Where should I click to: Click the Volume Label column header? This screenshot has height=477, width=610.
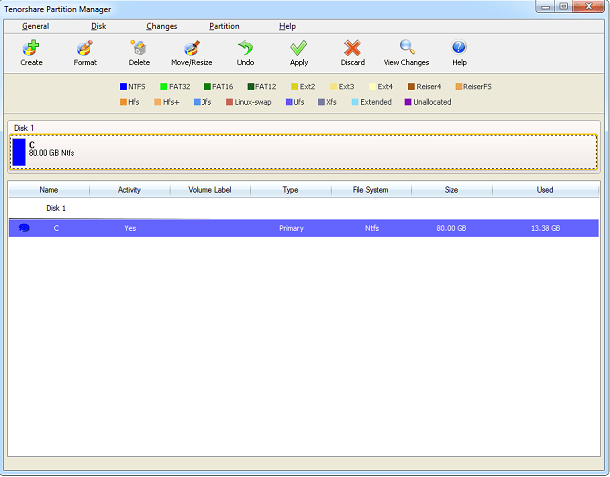click(x=210, y=190)
